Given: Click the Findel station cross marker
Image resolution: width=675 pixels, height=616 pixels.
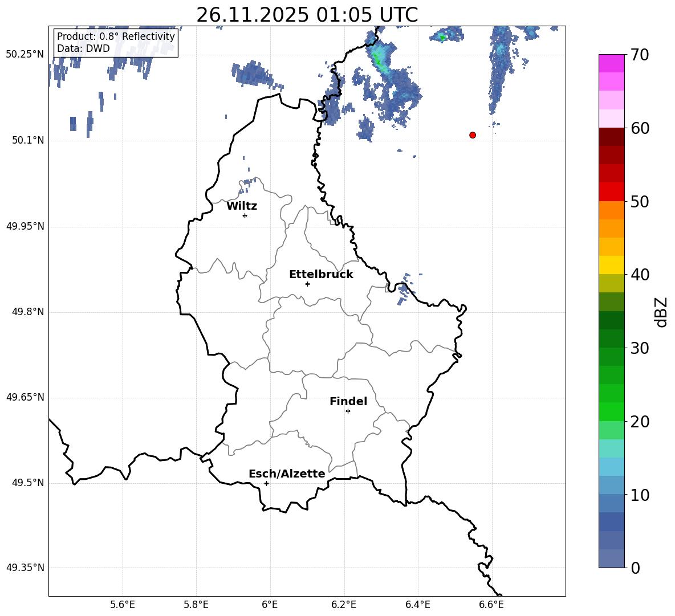Looking at the screenshot, I should pyautogui.click(x=348, y=411).
